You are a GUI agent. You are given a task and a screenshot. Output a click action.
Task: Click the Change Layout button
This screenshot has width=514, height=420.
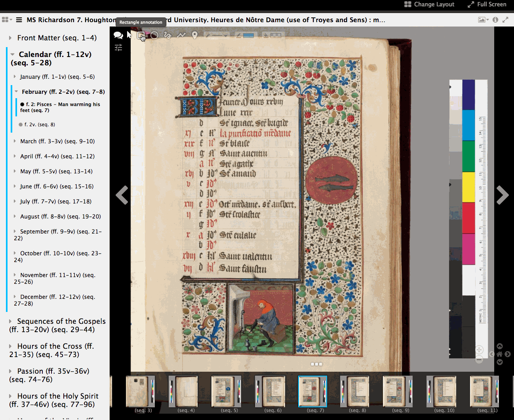(429, 4)
